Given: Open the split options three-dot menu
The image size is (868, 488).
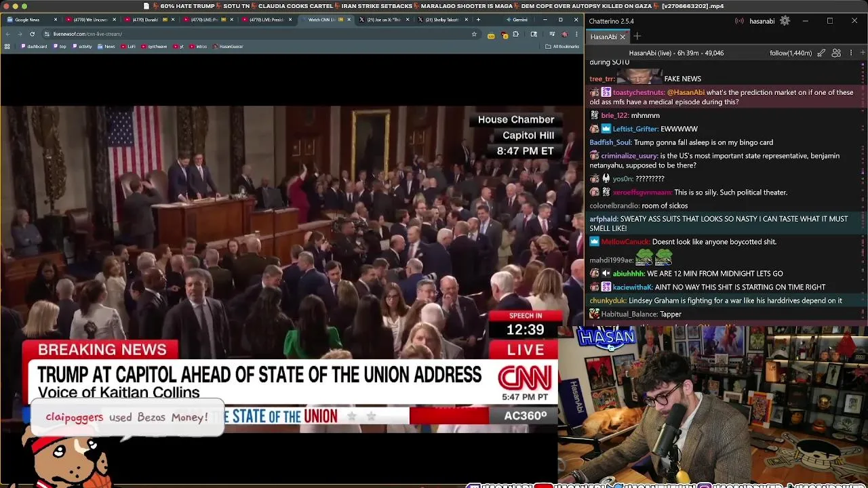Looking at the screenshot, I should point(851,53).
